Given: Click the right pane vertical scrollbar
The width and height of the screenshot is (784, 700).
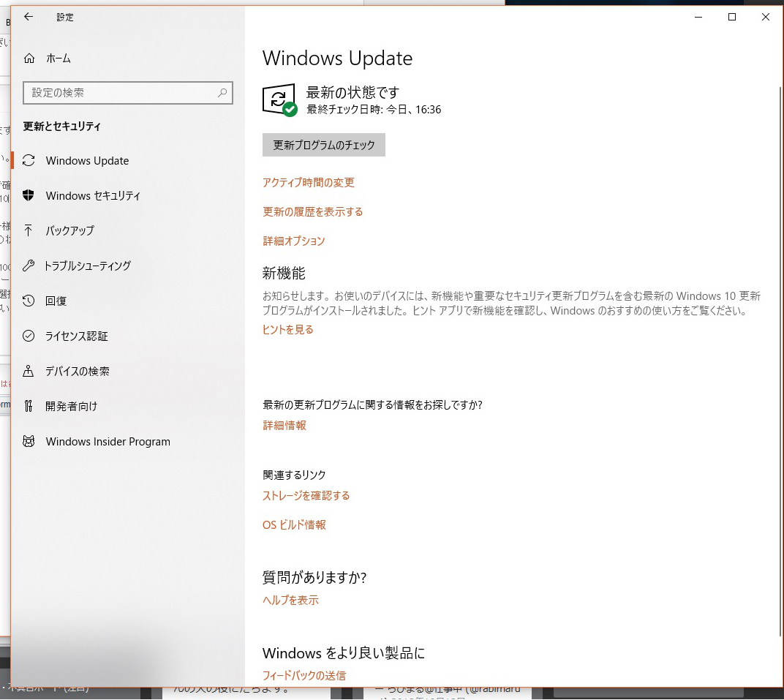Looking at the screenshot, I should click(x=780, y=360).
